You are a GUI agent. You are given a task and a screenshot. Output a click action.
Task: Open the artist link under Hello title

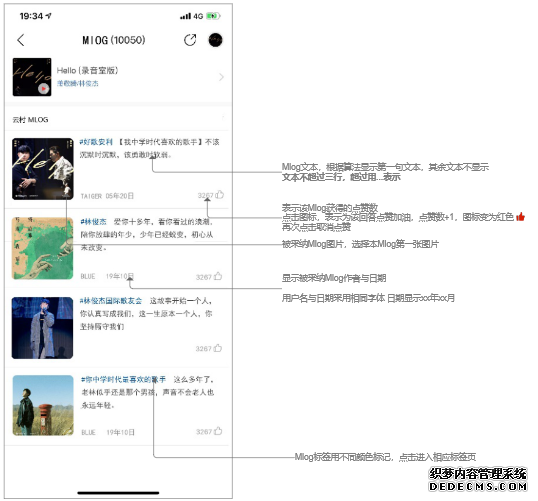point(78,83)
